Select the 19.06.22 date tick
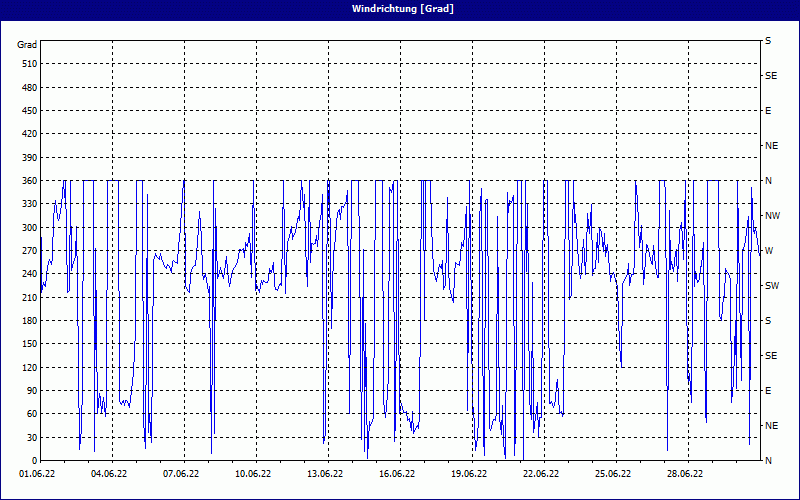This screenshot has width=800, height=500. click(x=469, y=474)
